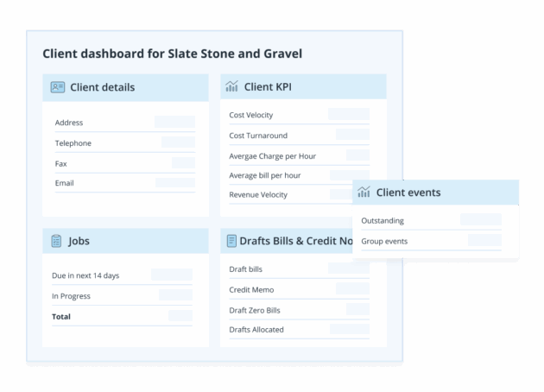Click the Group events value placeholder
Image resolution: width=544 pixels, height=392 pixels.
tap(484, 240)
